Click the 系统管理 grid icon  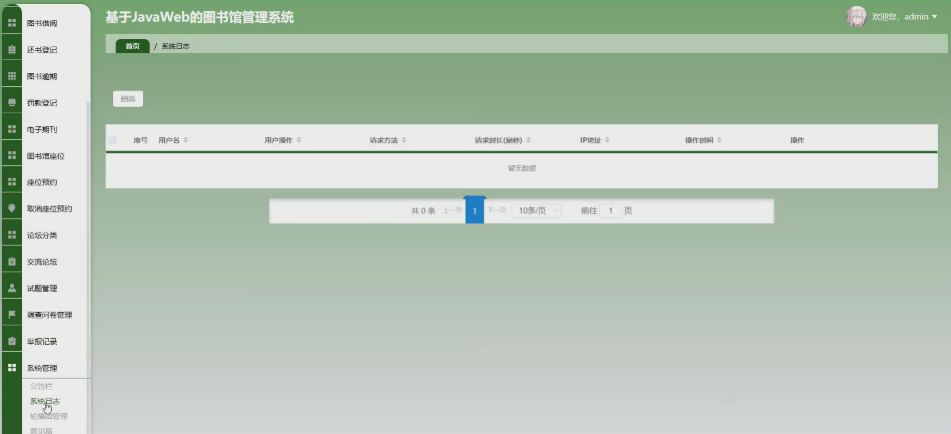pyautogui.click(x=12, y=368)
